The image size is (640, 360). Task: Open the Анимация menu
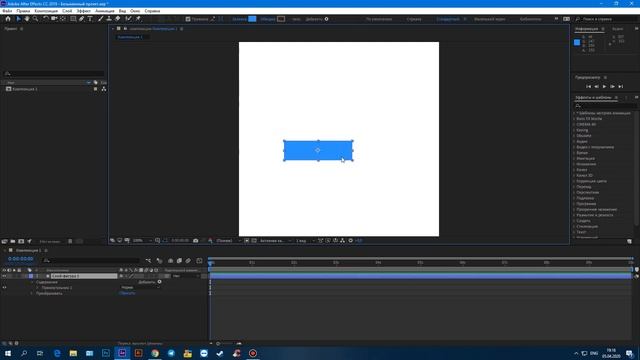coord(105,11)
